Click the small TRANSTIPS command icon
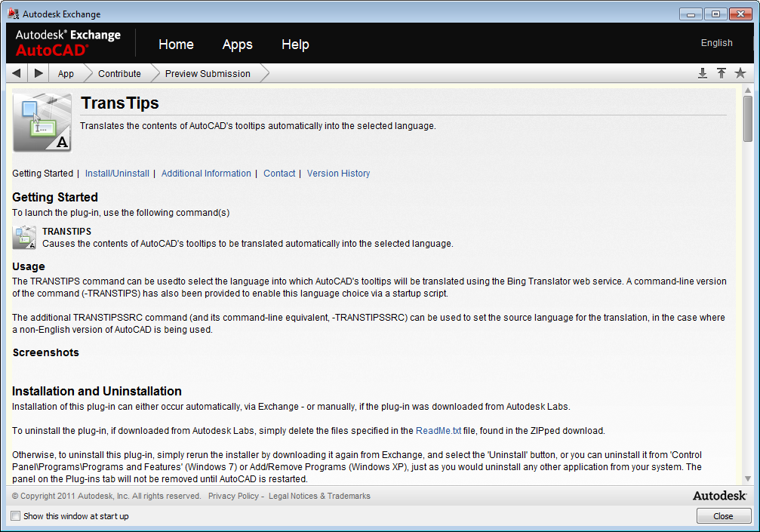Viewport: 760px width, 532px height. [x=24, y=237]
